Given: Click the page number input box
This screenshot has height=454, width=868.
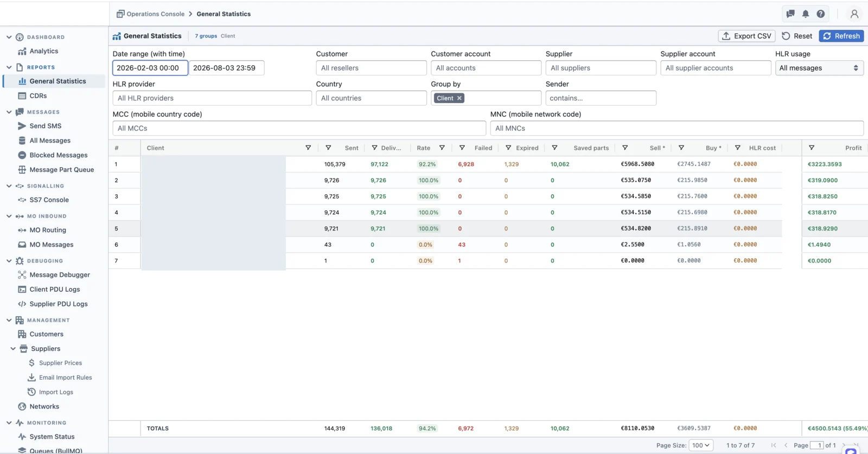Looking at the screenshot, I should pyautogui.click(x=817, y=445).
